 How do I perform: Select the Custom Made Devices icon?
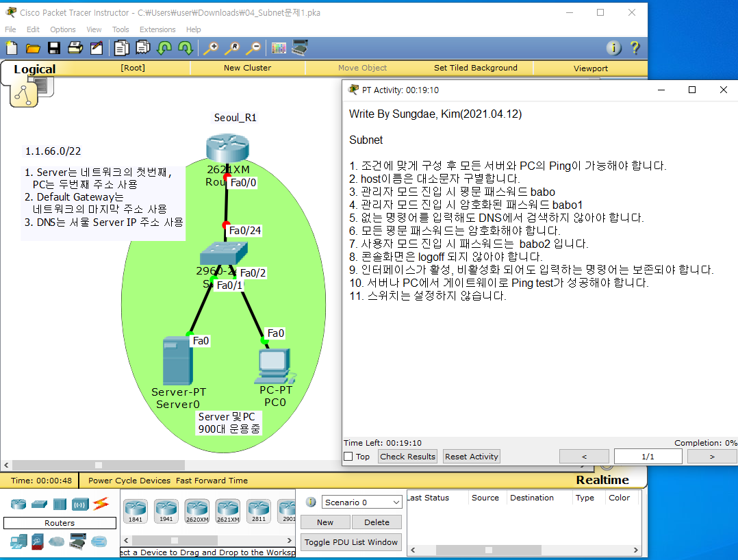[x=77, y=542]
